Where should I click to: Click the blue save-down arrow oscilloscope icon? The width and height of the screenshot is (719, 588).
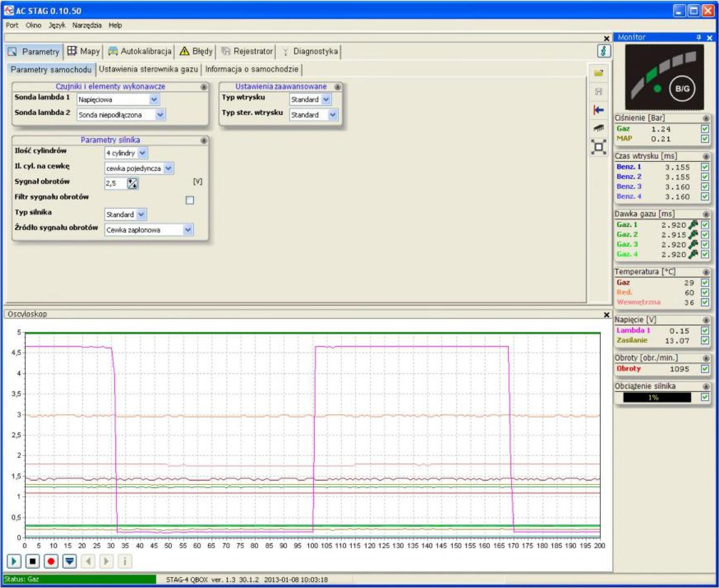tap(69, 561)
